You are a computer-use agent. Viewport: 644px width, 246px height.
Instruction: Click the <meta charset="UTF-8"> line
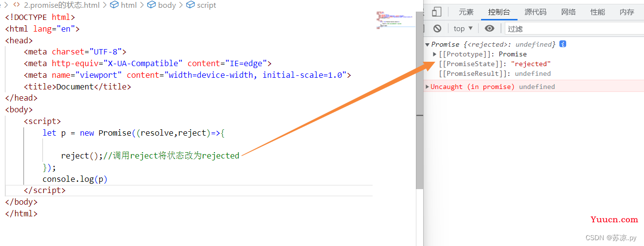click(75, 52)
